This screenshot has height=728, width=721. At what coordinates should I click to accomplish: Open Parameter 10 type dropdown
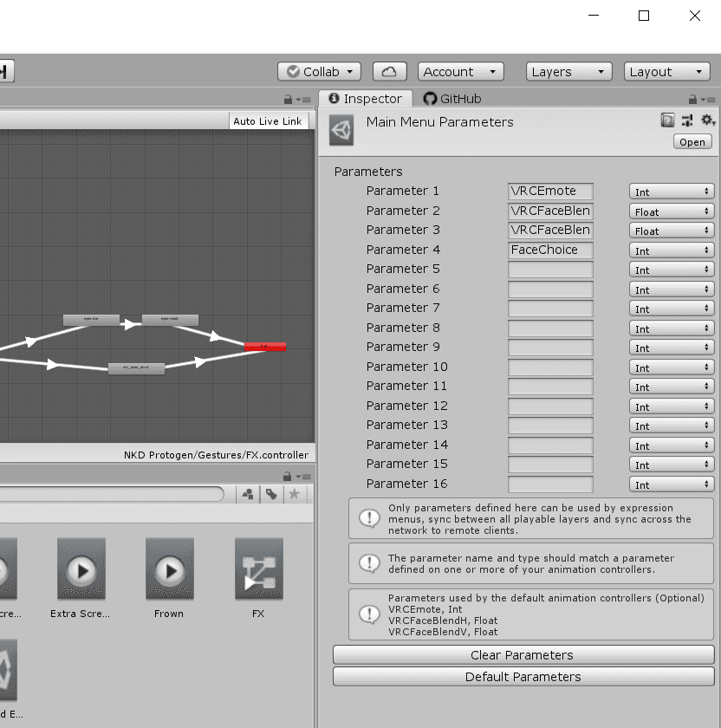coord(672,367)
